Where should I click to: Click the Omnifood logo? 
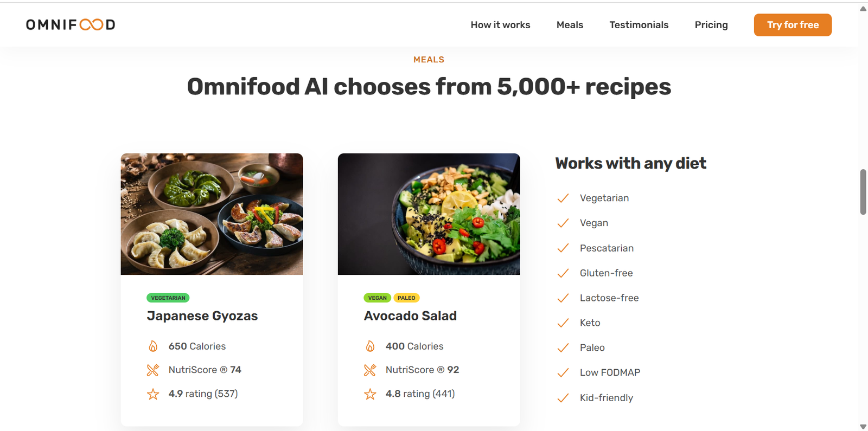pos(71,25)
